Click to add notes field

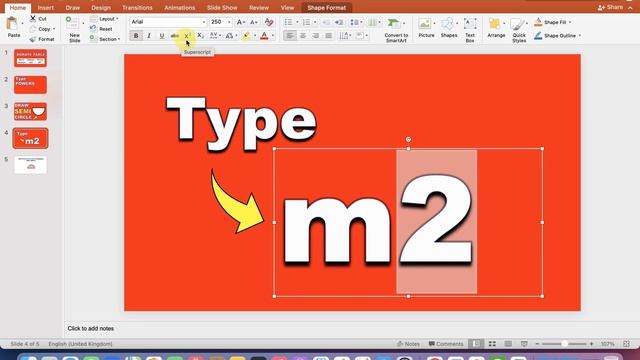coord(91,328)
